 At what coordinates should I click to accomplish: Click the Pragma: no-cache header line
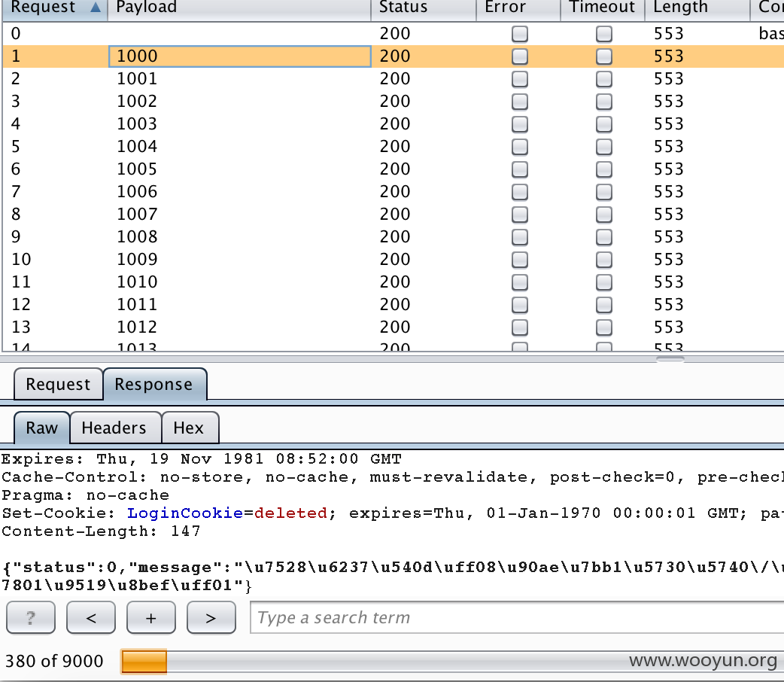click(86, 495)
